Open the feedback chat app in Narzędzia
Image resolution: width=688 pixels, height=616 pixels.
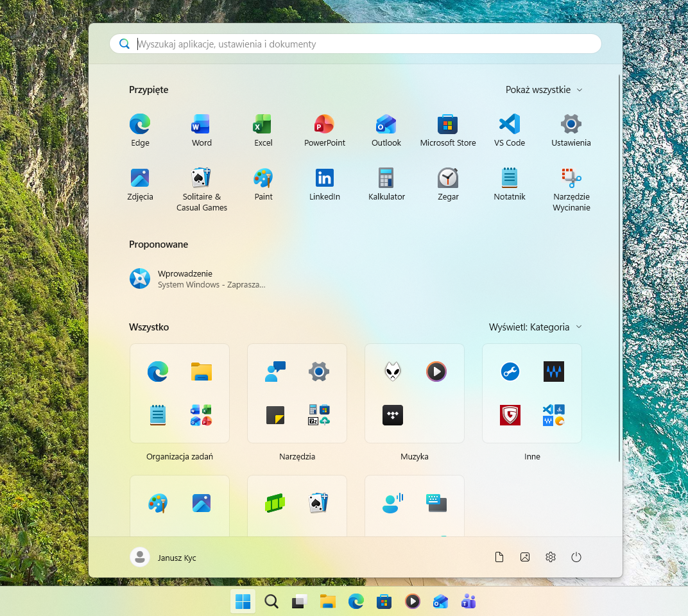(x=275, y=372)
